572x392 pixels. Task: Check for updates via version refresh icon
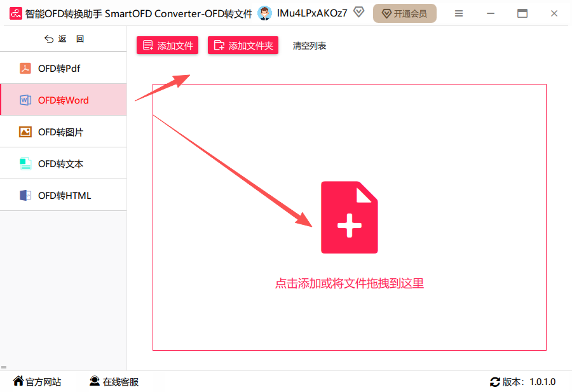pos(494,382)
